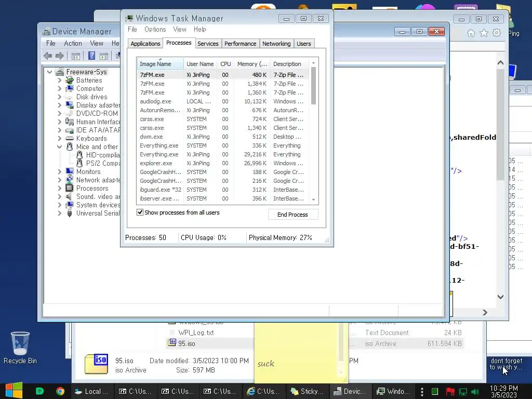The image size is (532, 399).
Task: Sort processes by Image Name column
Action: click(161, 64)
